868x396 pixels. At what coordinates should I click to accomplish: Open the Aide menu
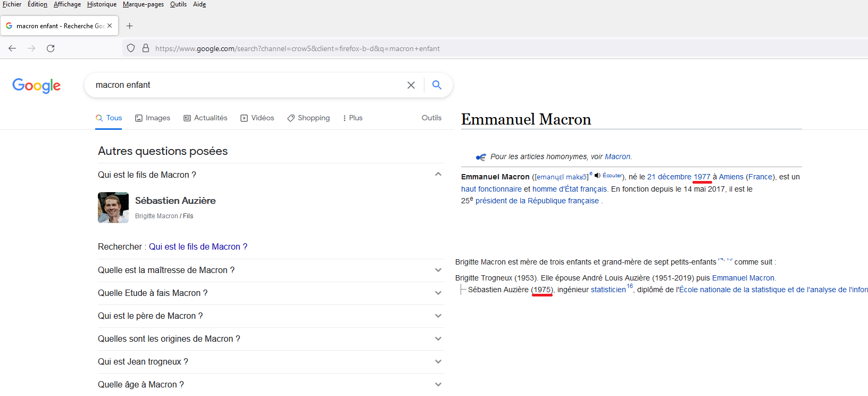[199, 4]
